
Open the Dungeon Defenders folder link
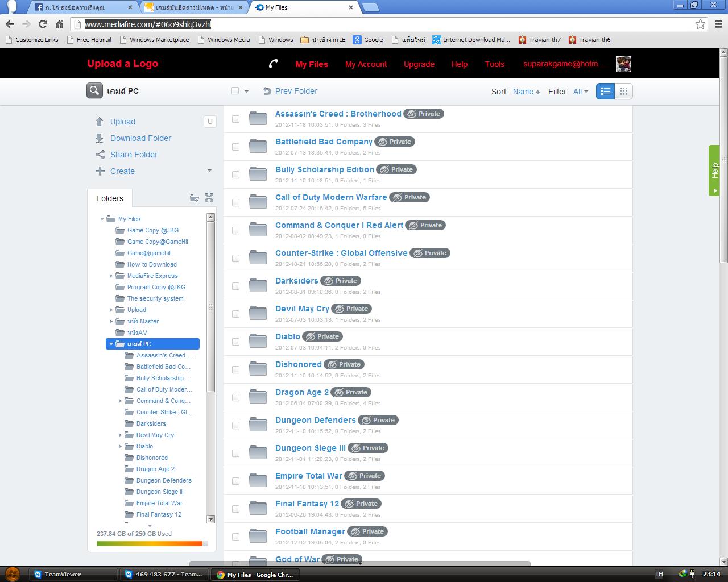coord(316,420)
